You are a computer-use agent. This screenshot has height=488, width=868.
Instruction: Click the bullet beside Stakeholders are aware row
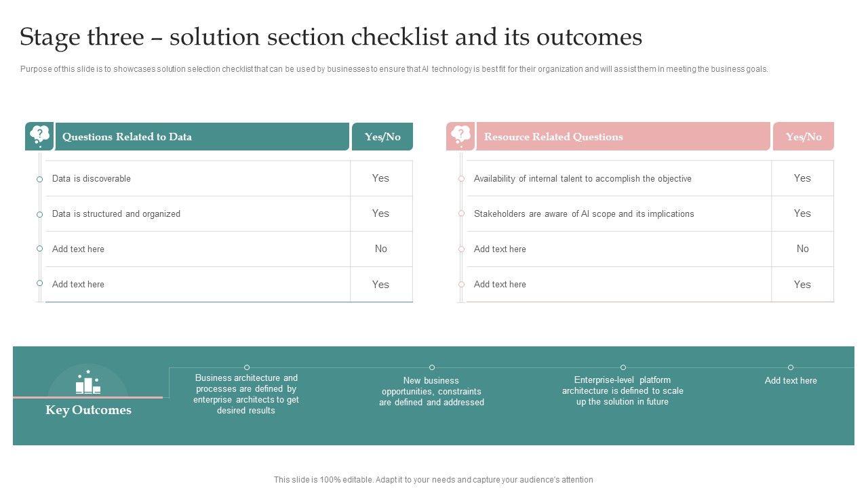462,214
